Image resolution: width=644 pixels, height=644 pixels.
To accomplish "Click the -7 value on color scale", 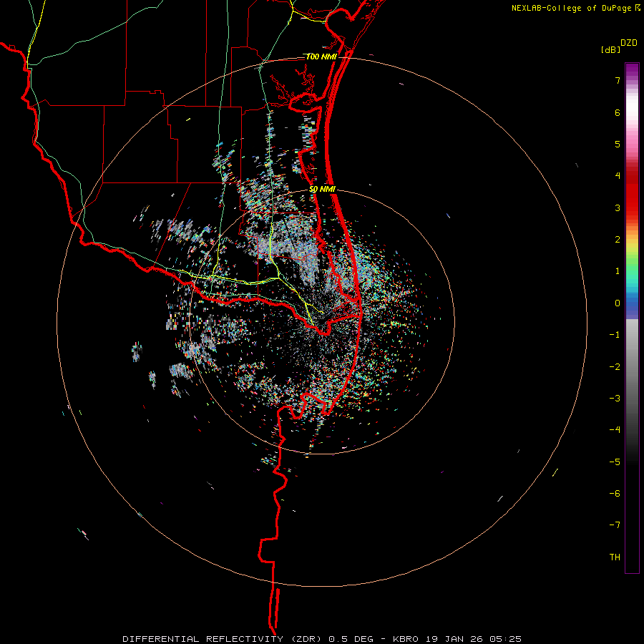I will [x=615, y=525].
